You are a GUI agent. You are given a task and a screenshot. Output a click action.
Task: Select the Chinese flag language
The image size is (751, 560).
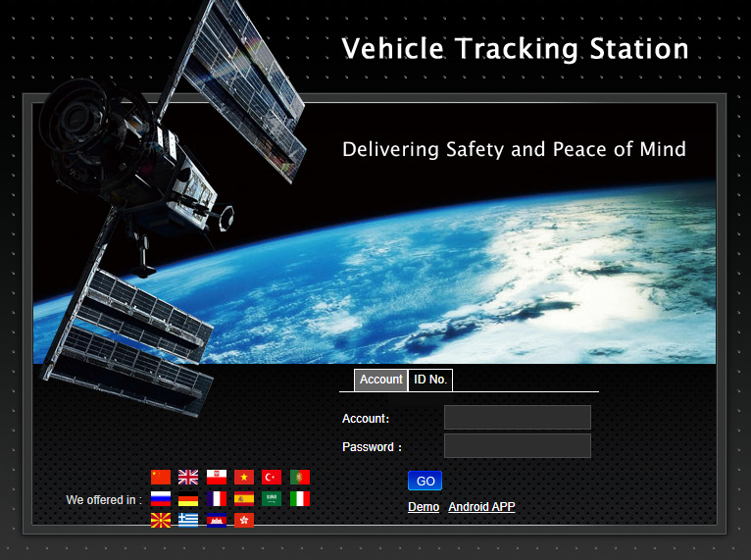[161, 477]
